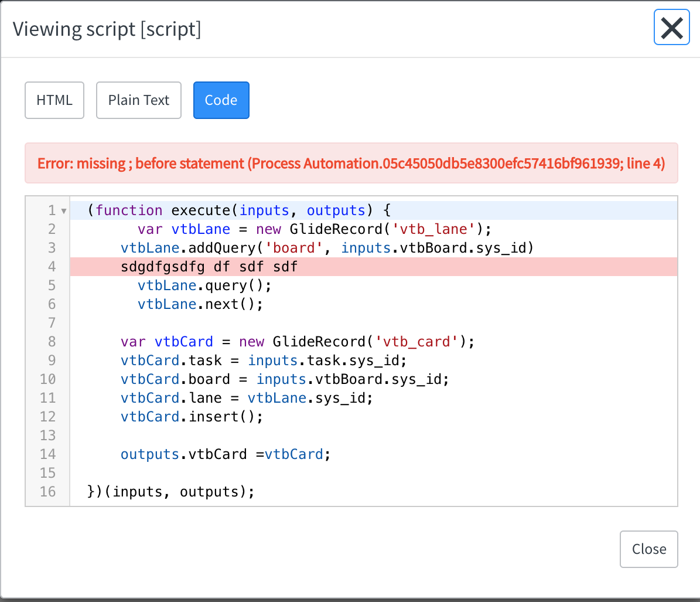Click the Close button at bottom
This screenshot has height=602, width=700.
[648, 549]
